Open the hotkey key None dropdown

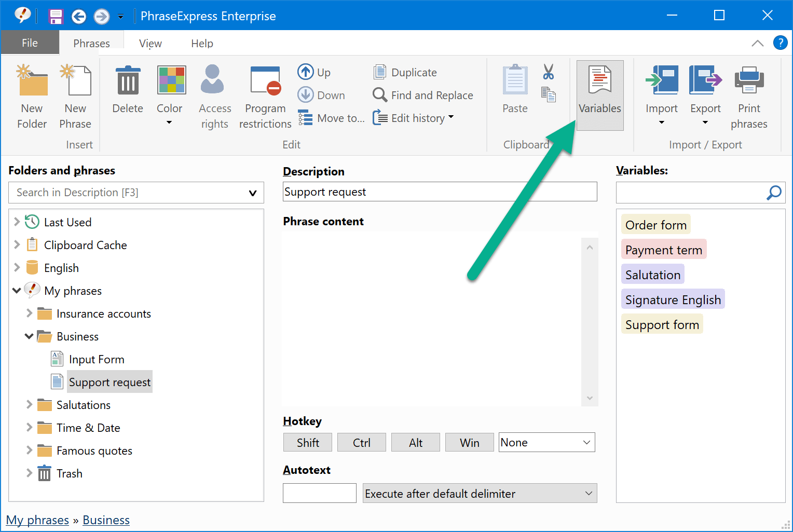click(547, 442)
